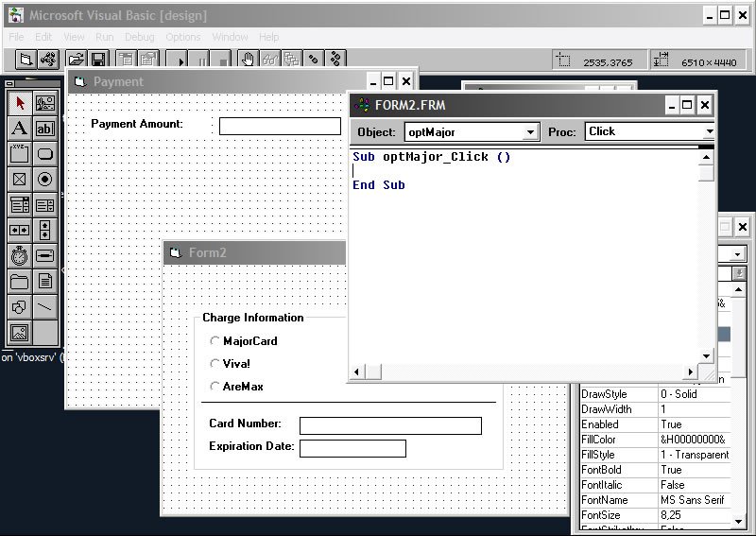Select the FileListBox document tool
The height and width of the screenshot is (536, 756).
45,282
